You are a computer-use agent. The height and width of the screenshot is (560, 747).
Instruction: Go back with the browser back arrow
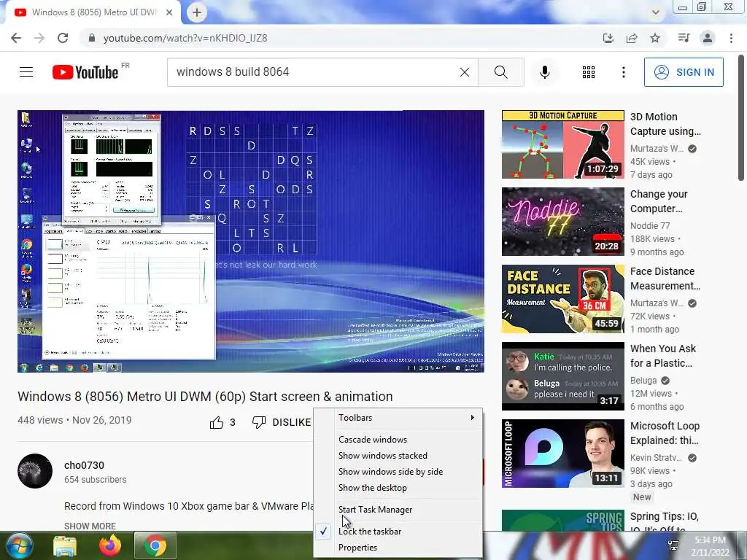[16, 38]
